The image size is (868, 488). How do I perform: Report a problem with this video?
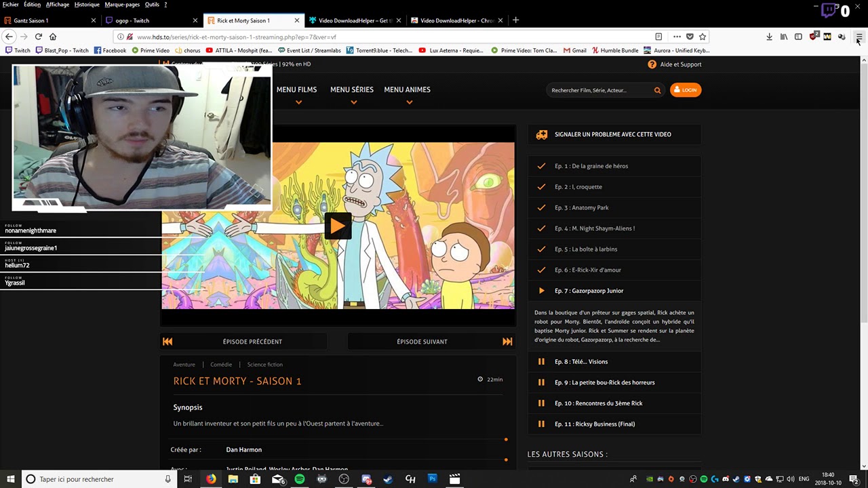[614, 134]
